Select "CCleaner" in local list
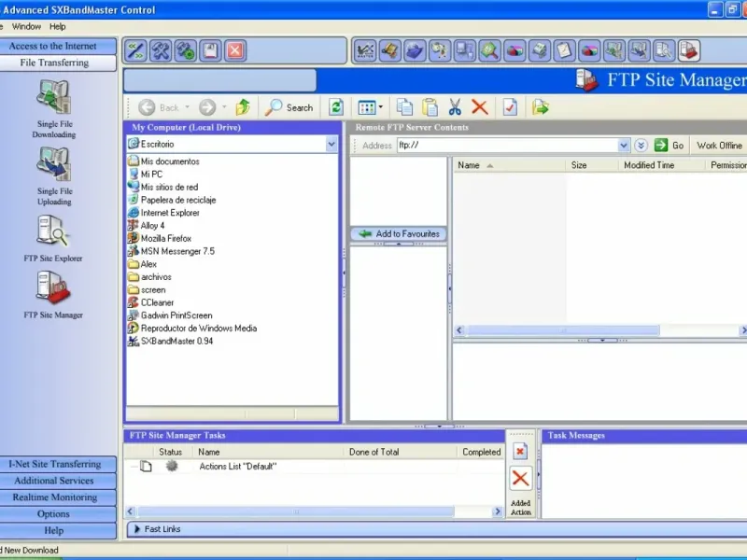 (x=151, y=302)
